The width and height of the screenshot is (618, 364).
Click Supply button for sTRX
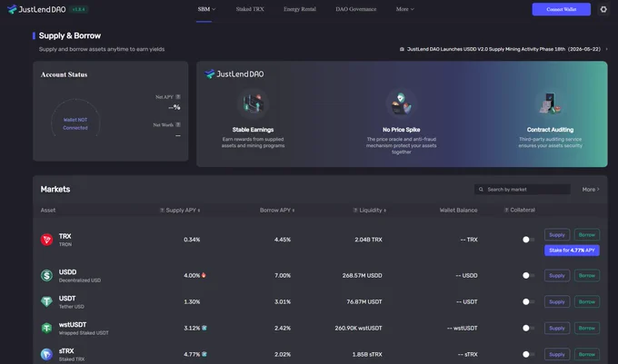click(x=557, y=354)
